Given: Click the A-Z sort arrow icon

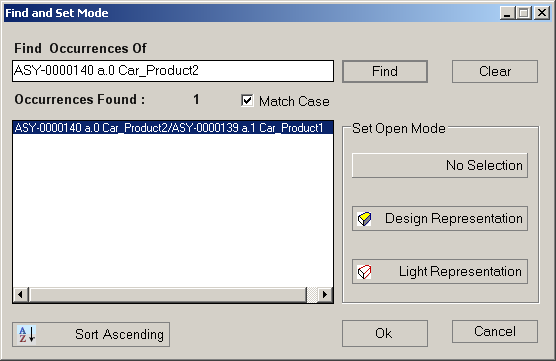Looking at the screenshot, I should point(27,334).
